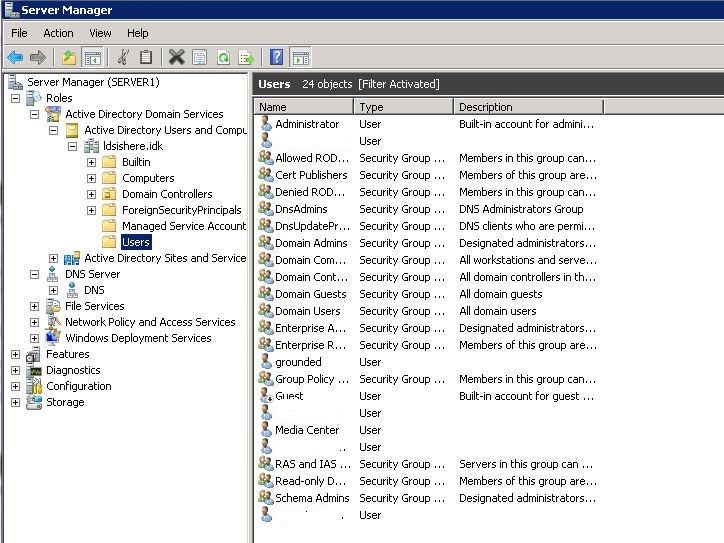Expand the Domain Controllers folder
724x543 pixels.
point(91,194)
